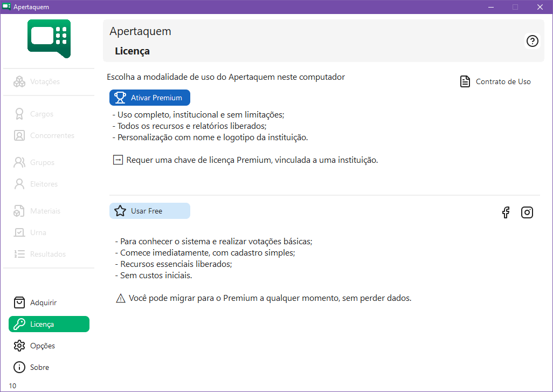Image resolution: width=553 pixels, height=392 pixels.
Task: Click the portrait icon beside Concorrentes
Action: [x=19, y=135]
